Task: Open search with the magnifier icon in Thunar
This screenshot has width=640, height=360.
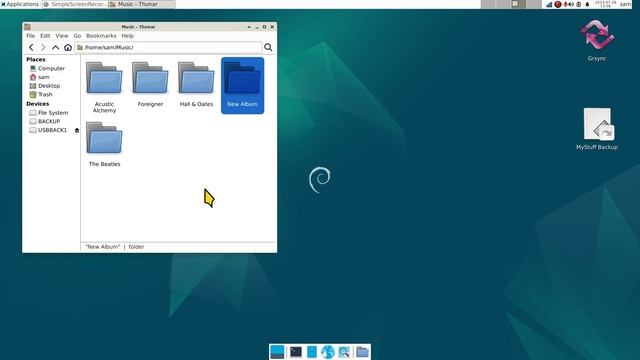Action: click(x=268, y=47)
